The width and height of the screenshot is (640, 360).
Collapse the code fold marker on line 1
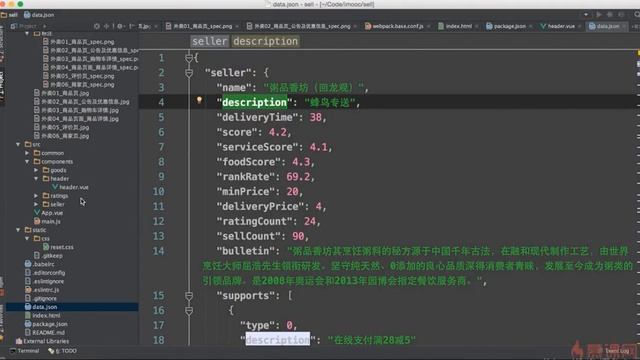click(189, 58)
